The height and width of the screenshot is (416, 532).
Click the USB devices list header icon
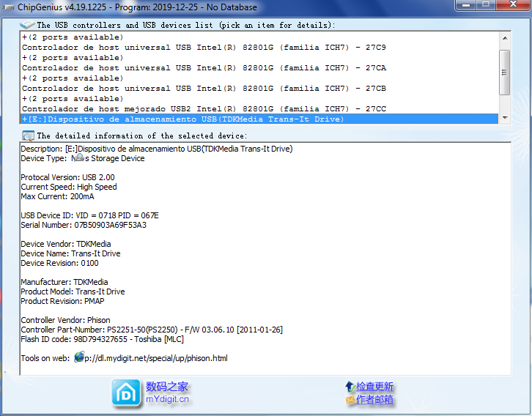27,25
